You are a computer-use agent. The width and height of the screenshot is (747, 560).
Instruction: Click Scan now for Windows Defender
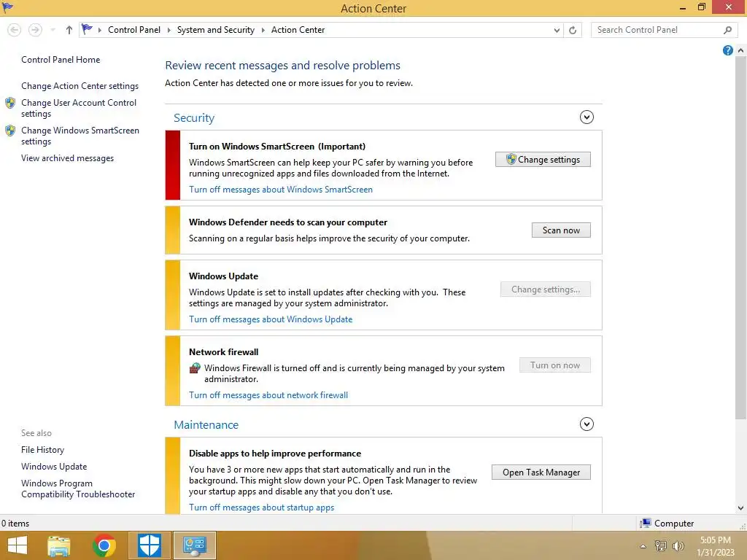tap(561, 230)
